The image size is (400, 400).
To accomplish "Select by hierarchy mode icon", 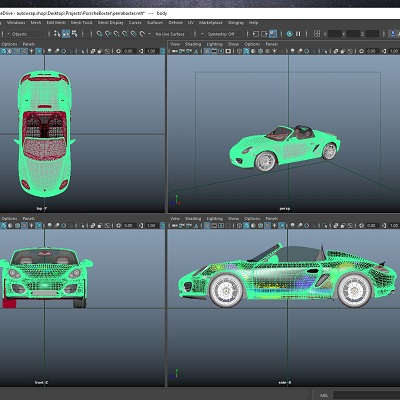I will (57, 34).
